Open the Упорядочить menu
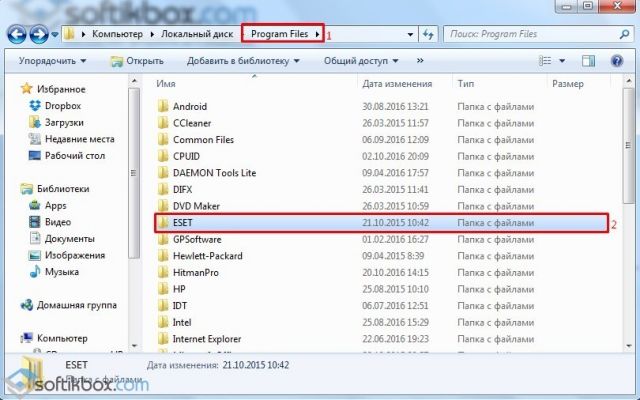 [x=53, y=61]
